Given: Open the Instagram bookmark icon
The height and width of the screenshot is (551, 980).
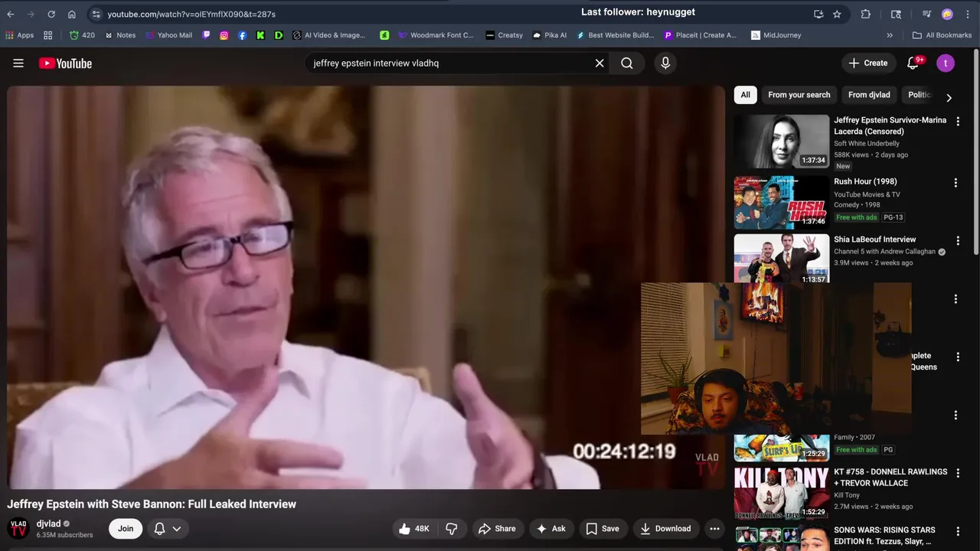Looking at the screenshot, I should click(224, 35).
